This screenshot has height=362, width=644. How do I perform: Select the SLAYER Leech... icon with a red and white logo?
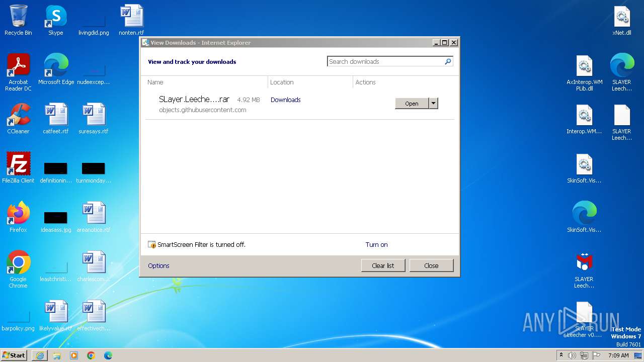pyautogui.click(x=584, y=269)
